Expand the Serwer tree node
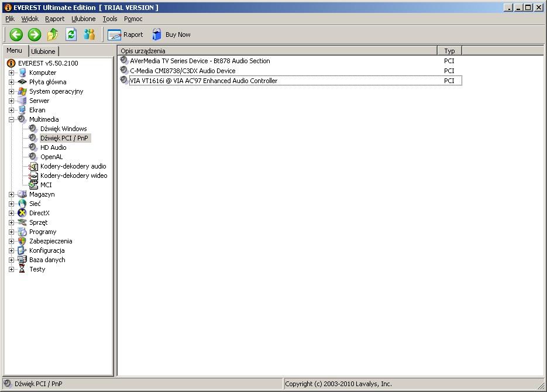Screen dimensions: 547x392 click(11, 101)
